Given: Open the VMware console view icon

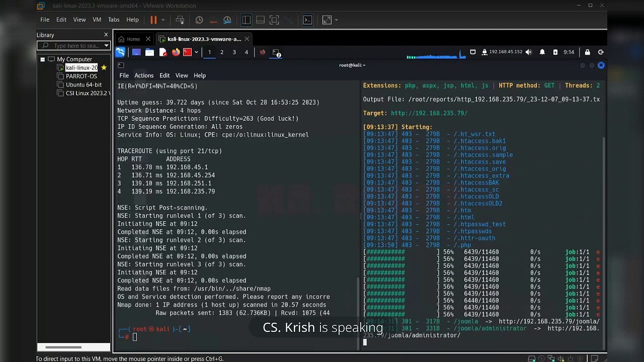Looking at the screenshot, I should click(x=307, y=20).
